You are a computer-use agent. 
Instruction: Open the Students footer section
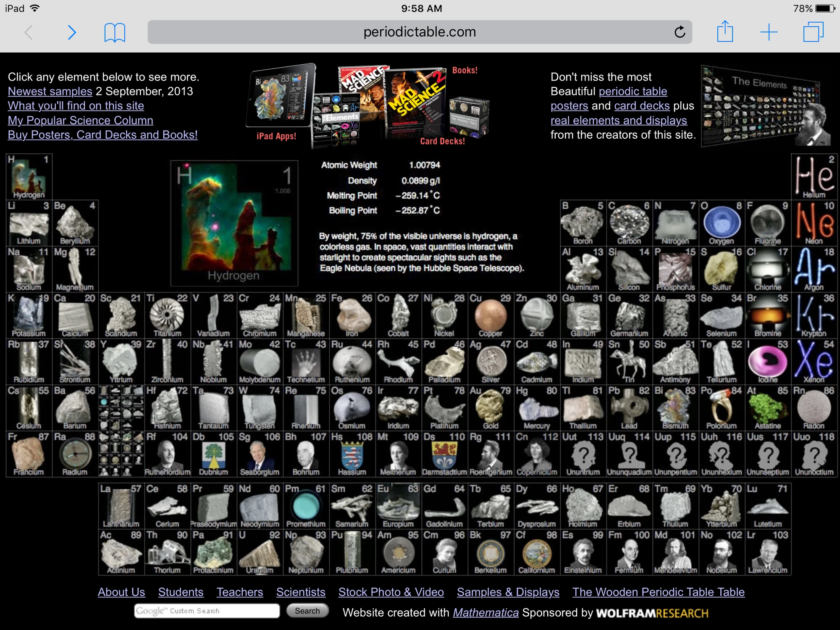[181, 592]
